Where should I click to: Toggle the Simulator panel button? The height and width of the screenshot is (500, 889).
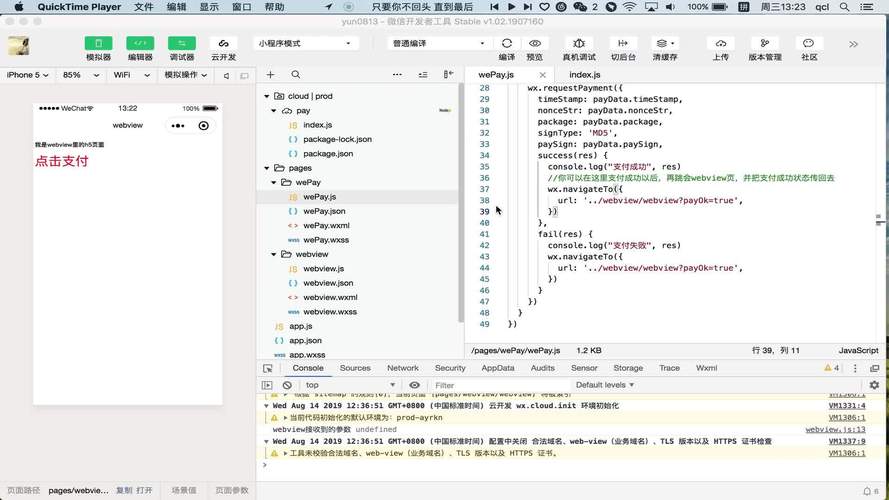98,44
